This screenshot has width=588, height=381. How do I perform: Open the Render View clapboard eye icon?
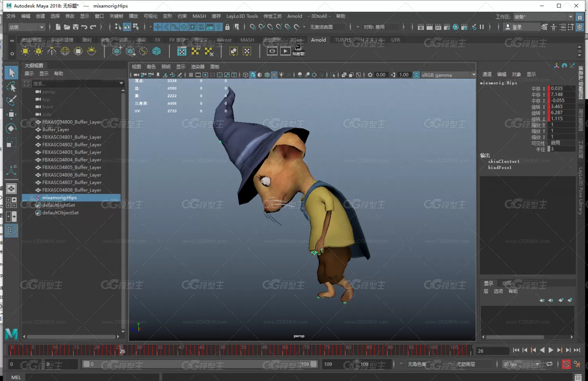click(421, 27)
